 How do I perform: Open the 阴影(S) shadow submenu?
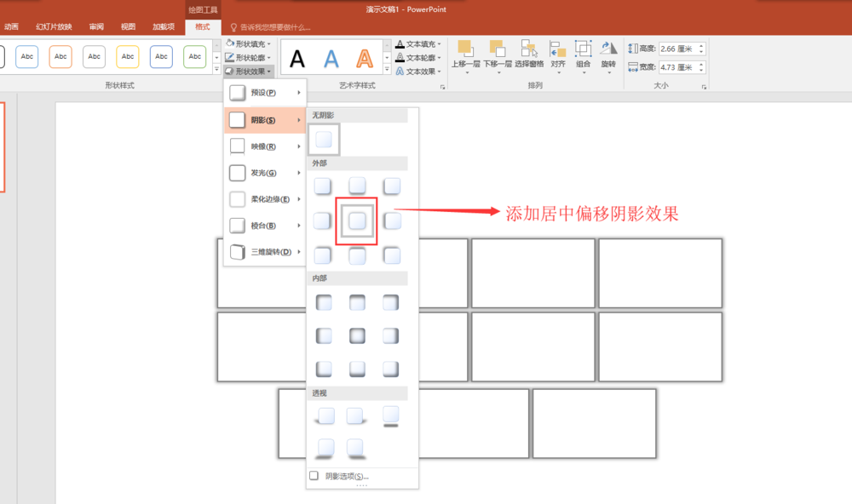pos(265,120)
